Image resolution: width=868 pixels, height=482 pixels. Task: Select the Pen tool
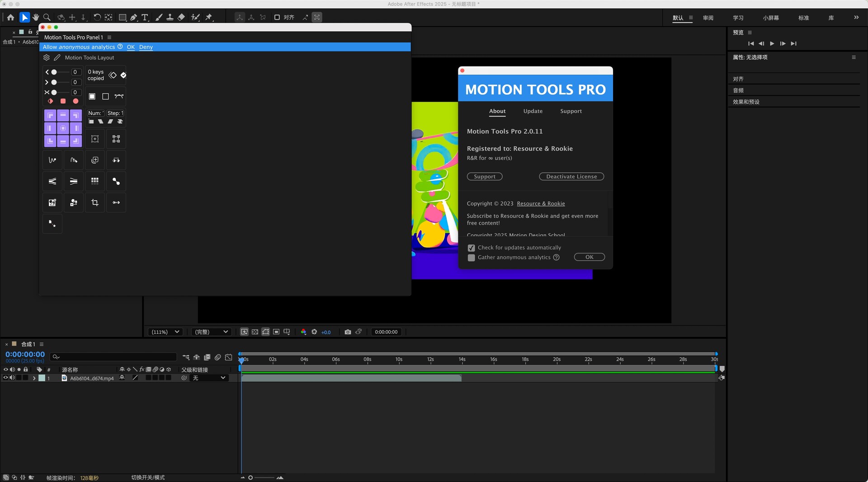(x=134, y=17)
